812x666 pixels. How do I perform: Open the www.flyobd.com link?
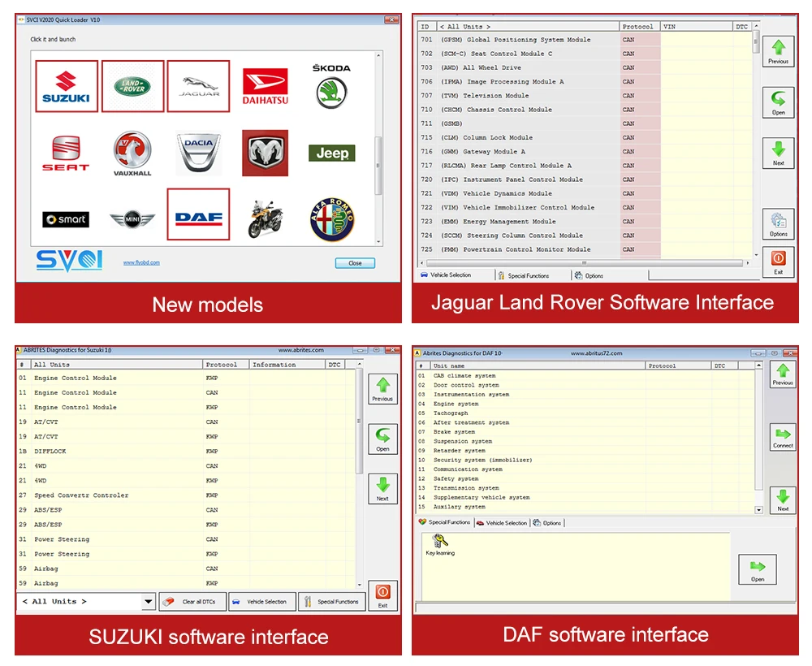pyautogui.click(x=141, y=262)
